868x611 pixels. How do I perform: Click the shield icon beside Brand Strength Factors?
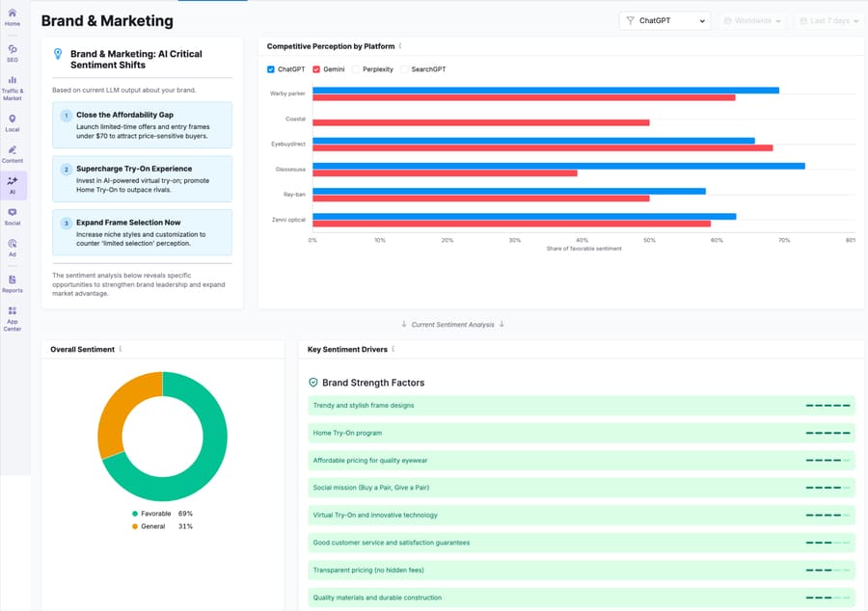(x=313, y=382)
